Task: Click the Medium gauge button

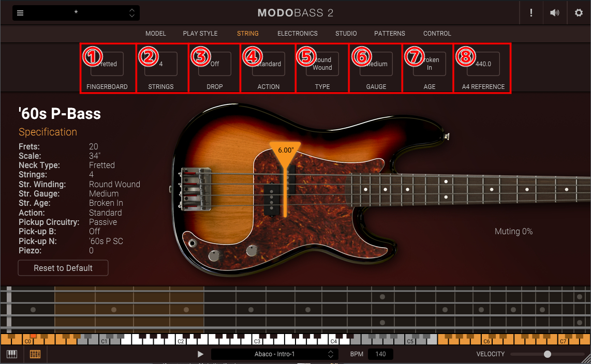Action: [x=376, y=64]
